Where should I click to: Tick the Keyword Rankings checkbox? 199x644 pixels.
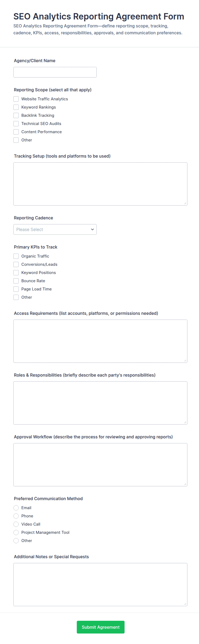point(16,107)
